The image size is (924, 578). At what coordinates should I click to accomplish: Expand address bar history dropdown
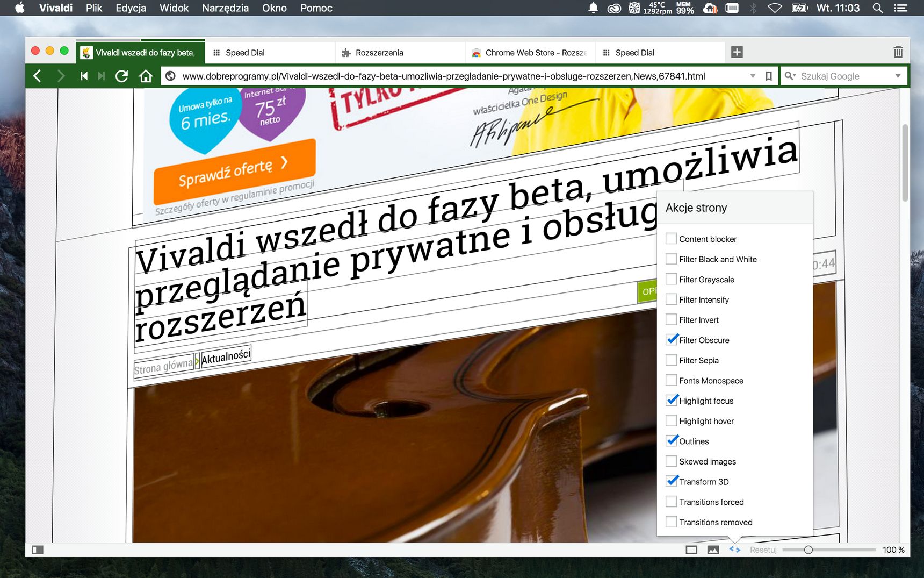[753, 76]
